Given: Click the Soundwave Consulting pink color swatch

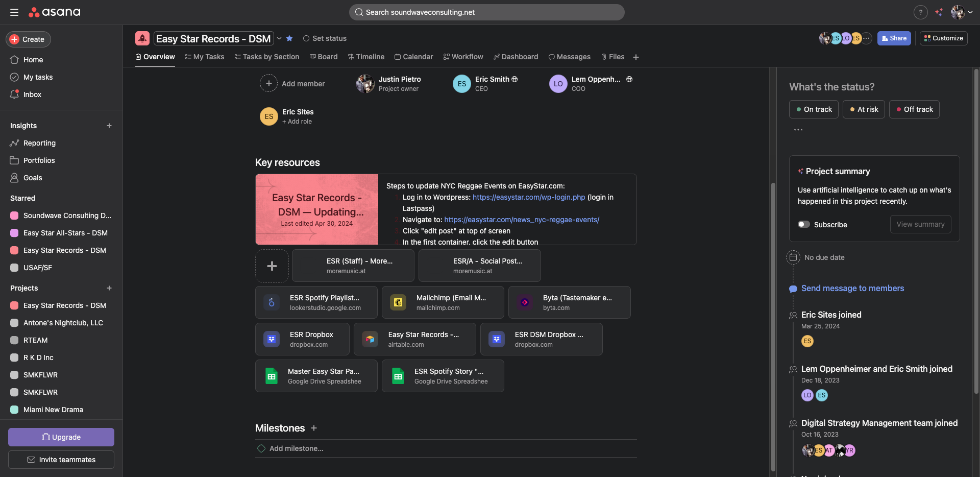Looking at the screenshot, I should pyautogui.click(x=14, y=216).
